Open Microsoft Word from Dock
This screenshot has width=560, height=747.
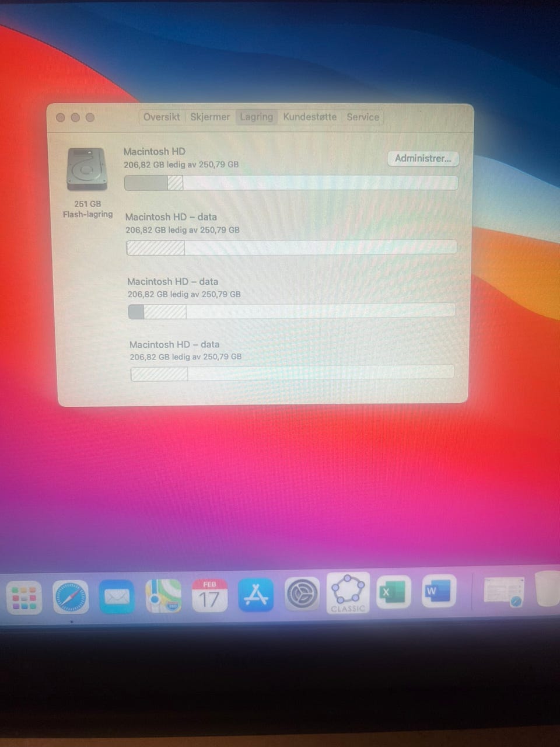pos(439,591)
